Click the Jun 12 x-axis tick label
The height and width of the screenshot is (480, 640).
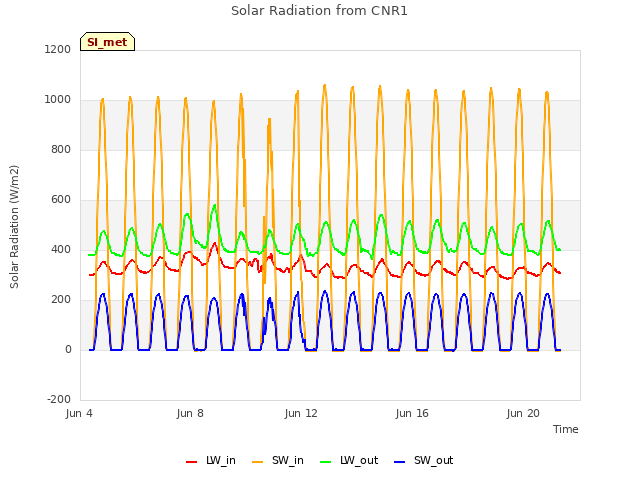click(x=301, y=413)
